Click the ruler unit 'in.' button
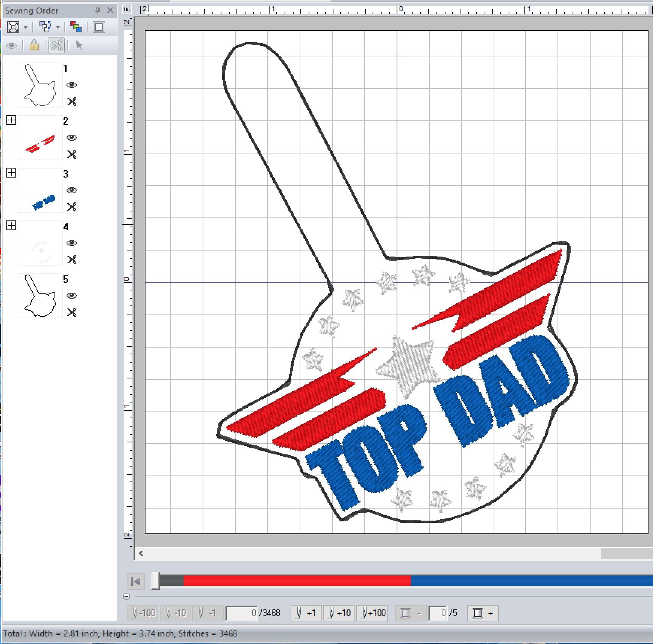This screenshot has height=644, width=653. coord(127,9)
